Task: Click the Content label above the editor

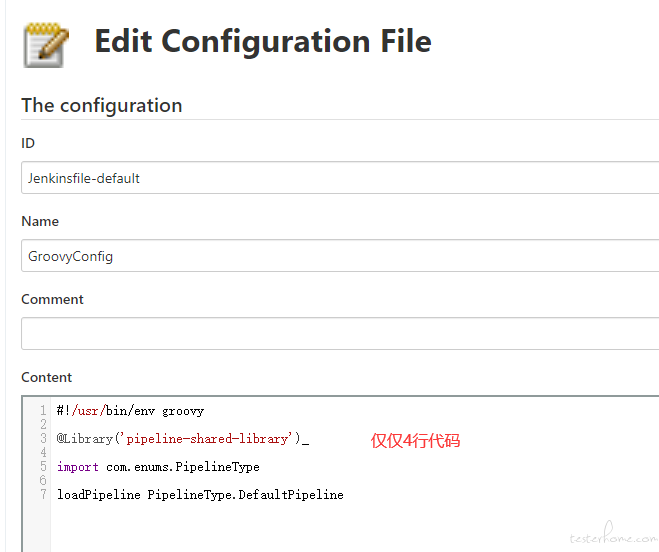Action: pos(47,377)
